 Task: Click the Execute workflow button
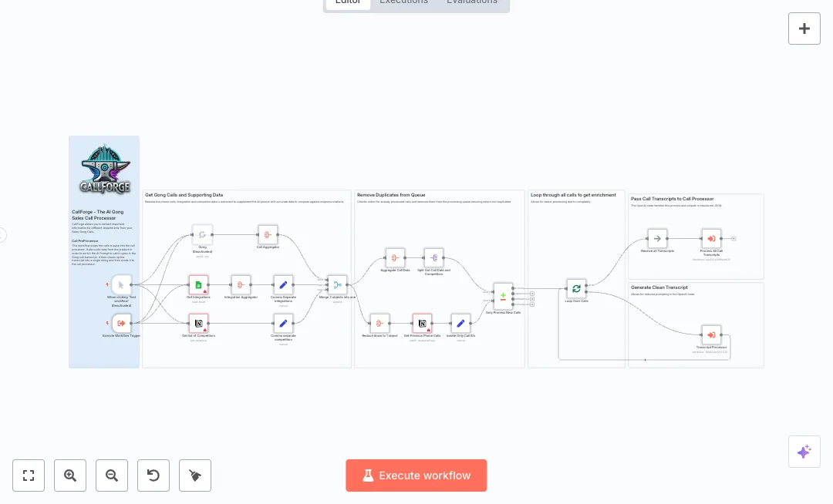416,475
